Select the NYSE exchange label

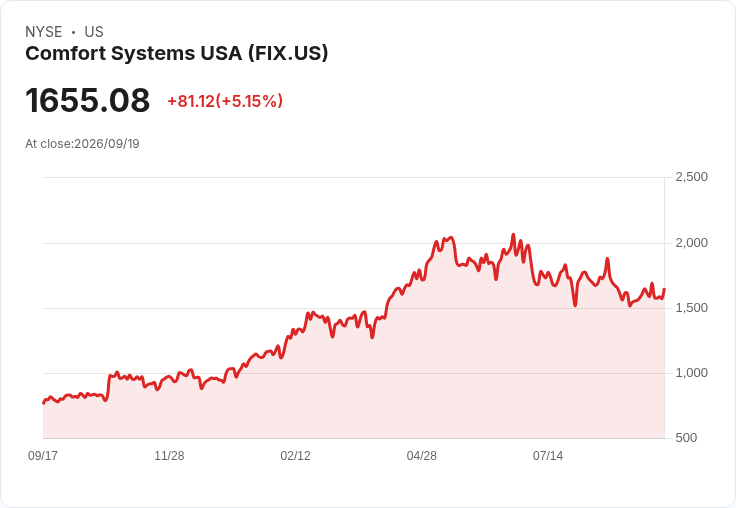coord(44,32)
